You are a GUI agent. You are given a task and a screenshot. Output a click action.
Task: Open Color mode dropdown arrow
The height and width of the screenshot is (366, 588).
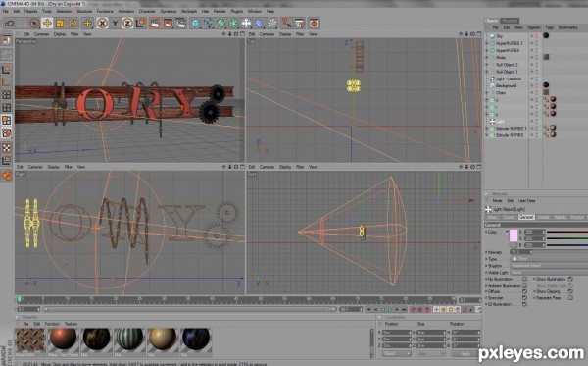click(507, 232)
